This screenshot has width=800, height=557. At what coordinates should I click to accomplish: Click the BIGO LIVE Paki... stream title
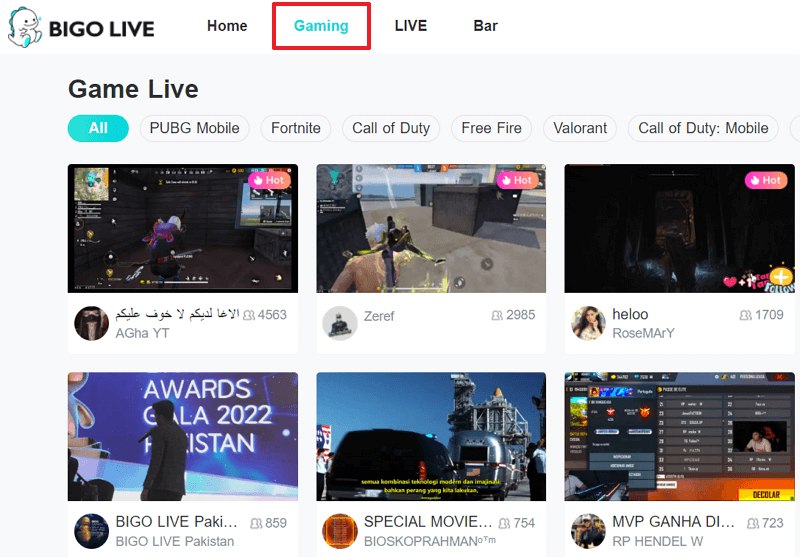tap(177, 522)
